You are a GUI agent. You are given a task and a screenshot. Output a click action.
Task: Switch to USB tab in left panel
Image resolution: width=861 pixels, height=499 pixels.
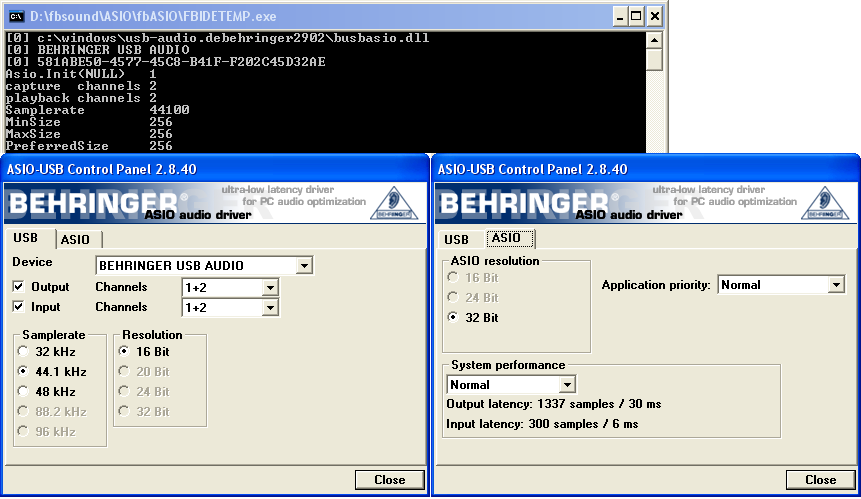click(x=26, y=238)
